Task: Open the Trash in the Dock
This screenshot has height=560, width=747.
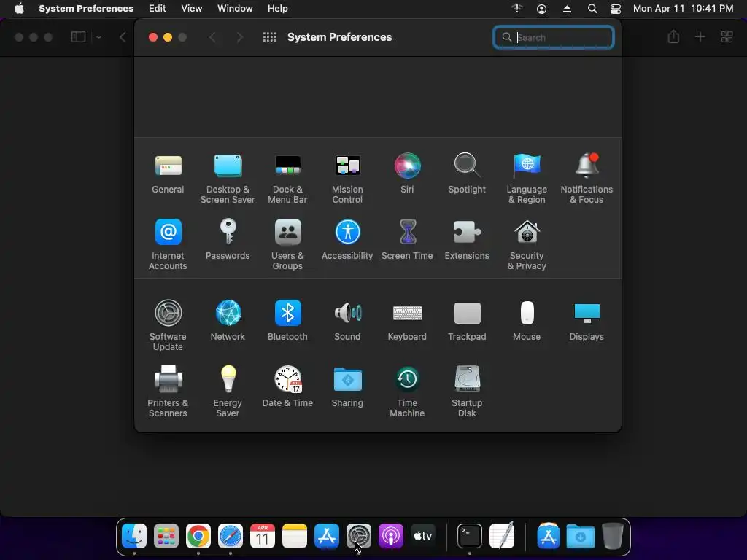Action: pos(613,536)
